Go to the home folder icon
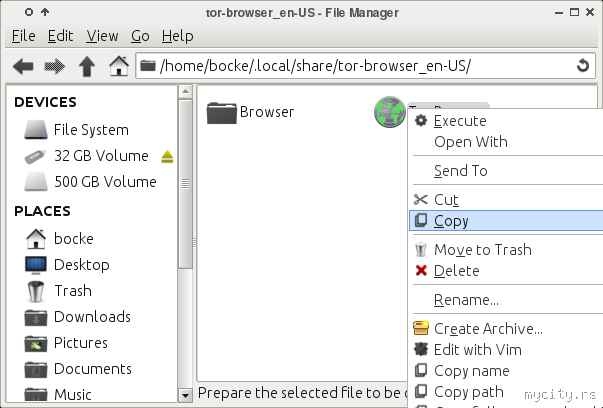Screen dimensions: 603x408 [x=119, y=67]
